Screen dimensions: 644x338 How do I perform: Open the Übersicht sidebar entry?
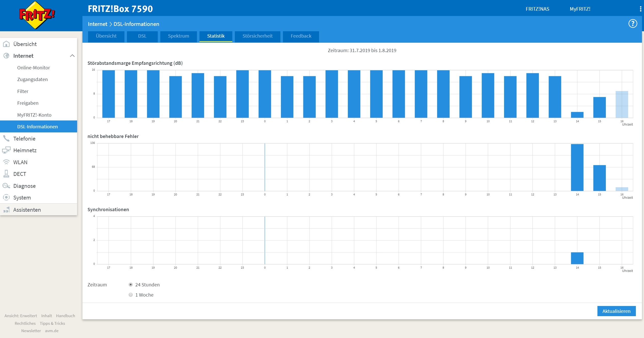pyautogui.click(x=38, y=44)
